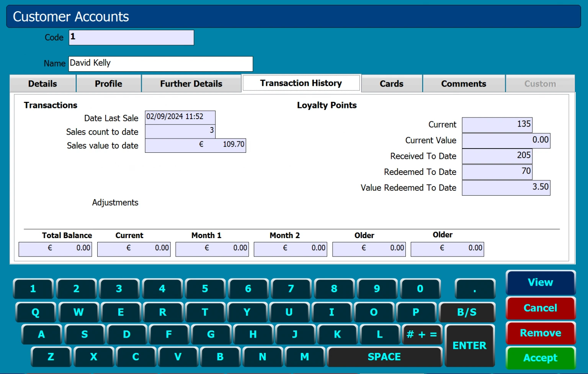
Task: Tap the symbols key # + =
Action: pyautogui.click(x=422, y=335)
